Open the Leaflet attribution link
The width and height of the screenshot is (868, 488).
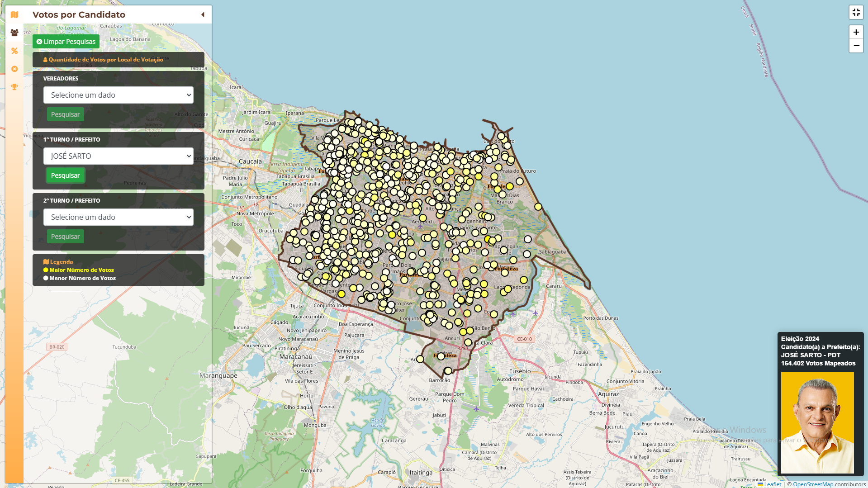click(772, 484)
